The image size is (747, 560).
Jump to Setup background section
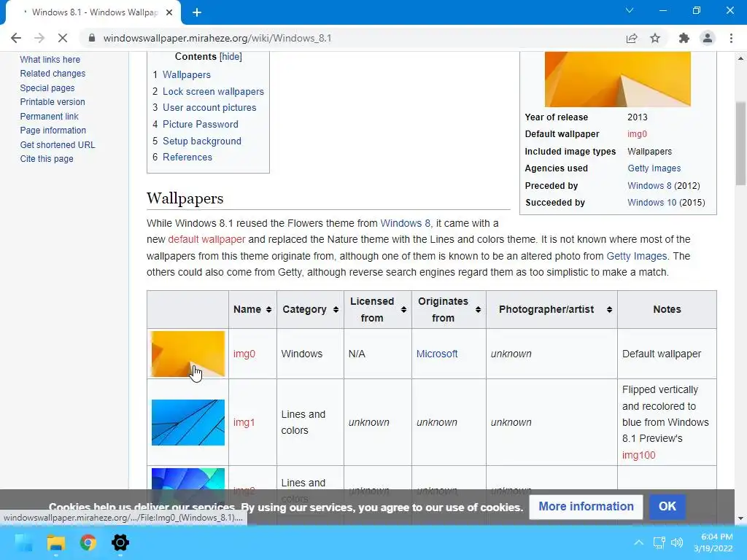202,141
